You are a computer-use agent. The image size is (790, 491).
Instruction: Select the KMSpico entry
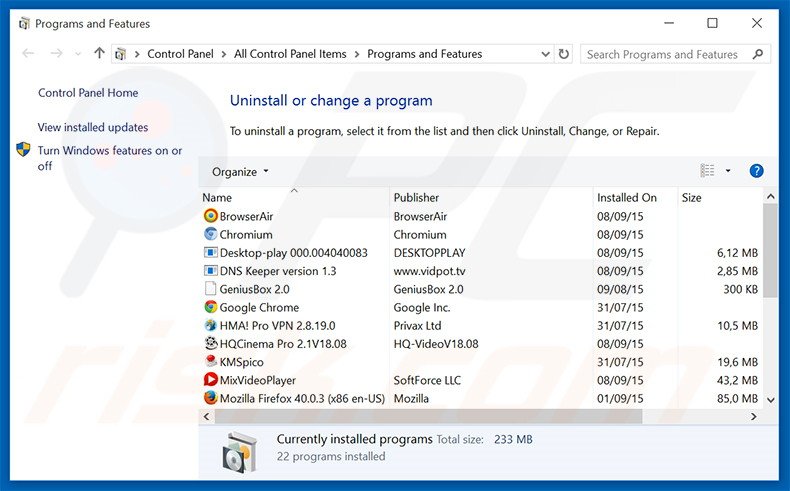[242, 362]
